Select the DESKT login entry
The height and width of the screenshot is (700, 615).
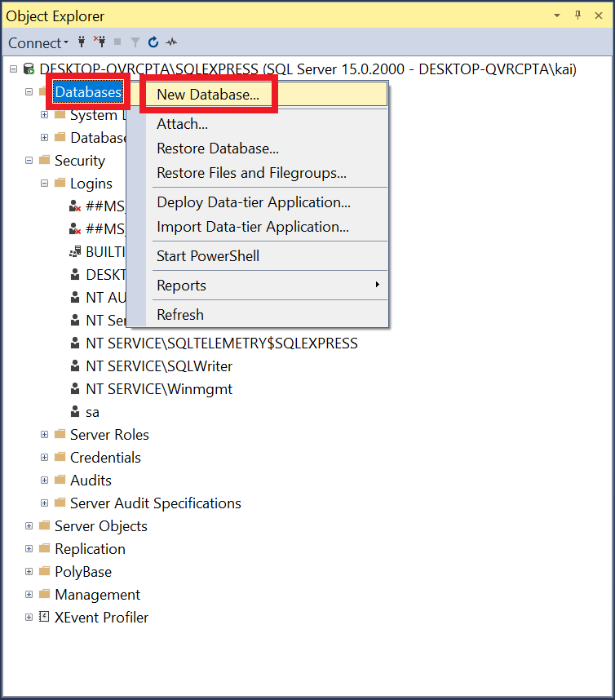click(x=106, y=275)
